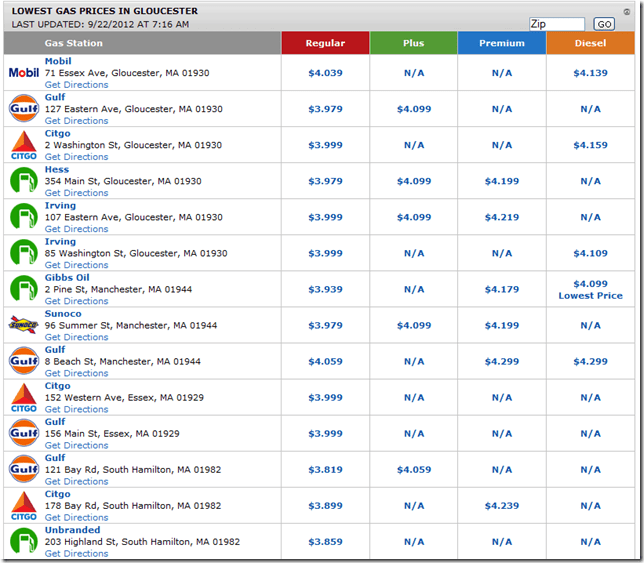Click Gibbs Oil green pump icon
Image resolution: width=644 pixels, height=563 pixels.
point(23,289)
